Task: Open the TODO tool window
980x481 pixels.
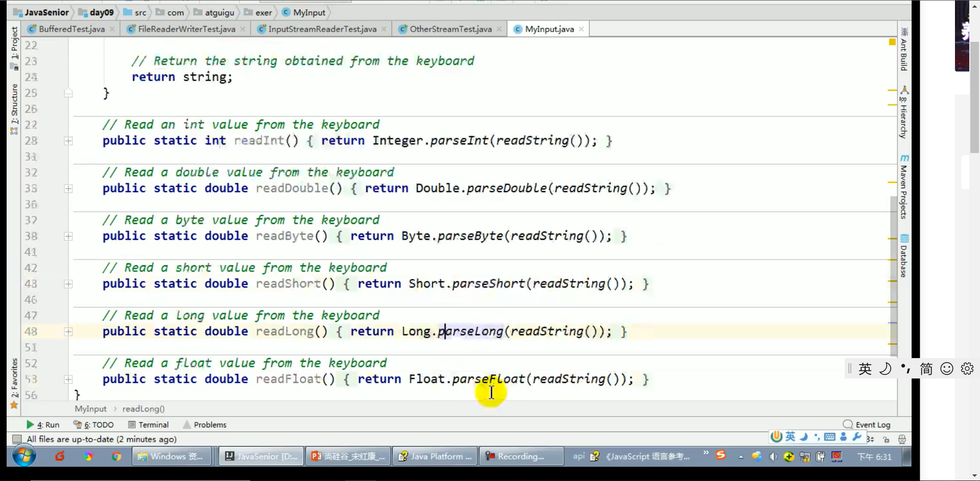Action: 93,424
